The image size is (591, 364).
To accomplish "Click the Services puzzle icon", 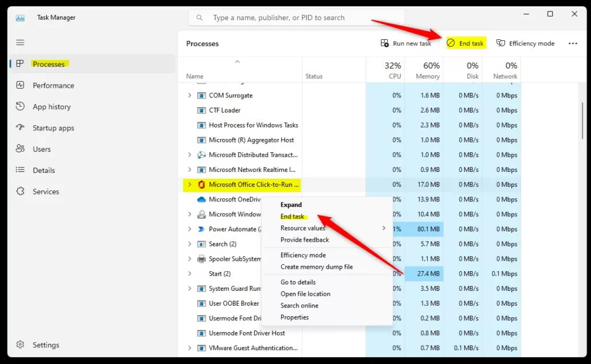I will (20, 191).
